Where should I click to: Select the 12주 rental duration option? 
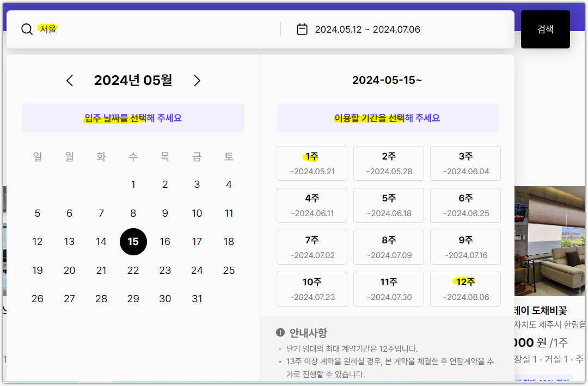coord(465,289)
